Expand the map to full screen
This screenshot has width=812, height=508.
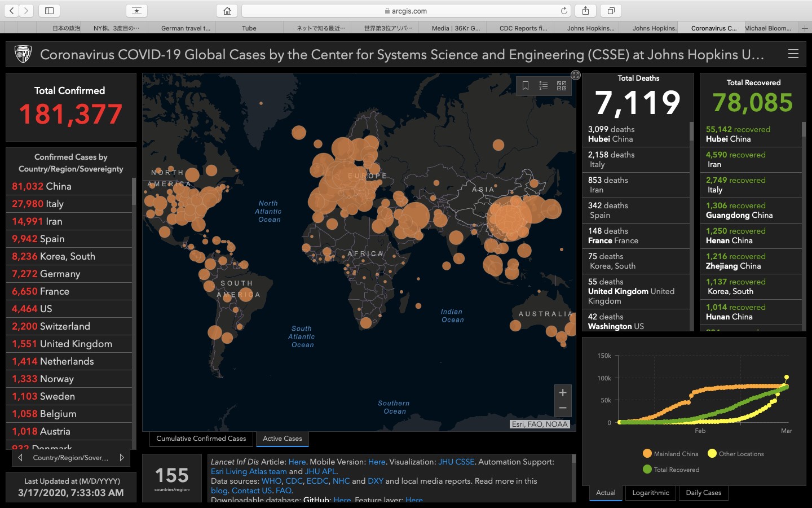pyautogui.click(x=576, y=75)
